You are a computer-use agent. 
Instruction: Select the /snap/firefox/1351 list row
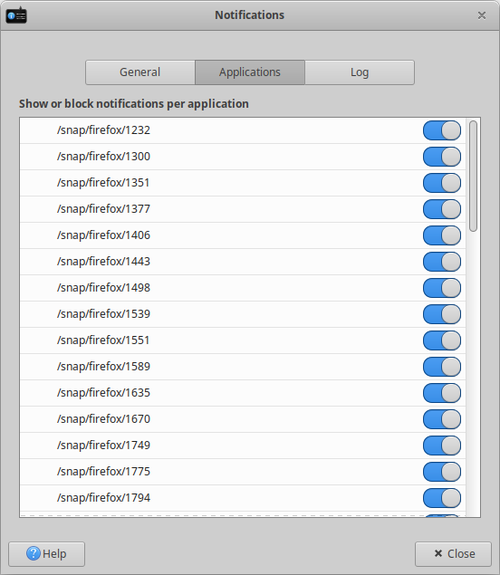(243, 183)
